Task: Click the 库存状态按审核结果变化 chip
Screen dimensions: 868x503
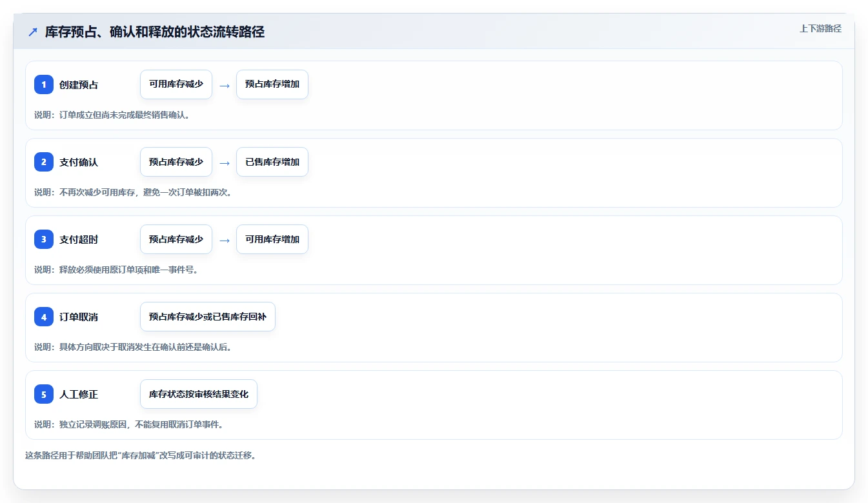Action: (199, 394)
